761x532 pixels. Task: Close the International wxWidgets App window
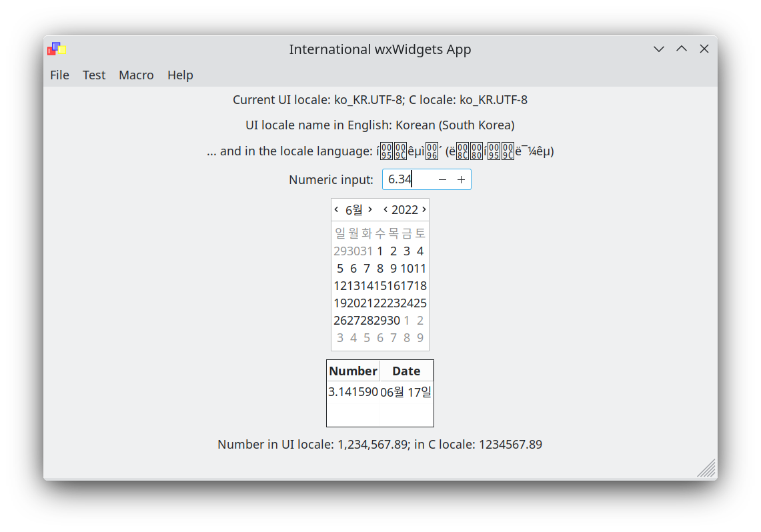pyautogui.click(x=704, y=49)
